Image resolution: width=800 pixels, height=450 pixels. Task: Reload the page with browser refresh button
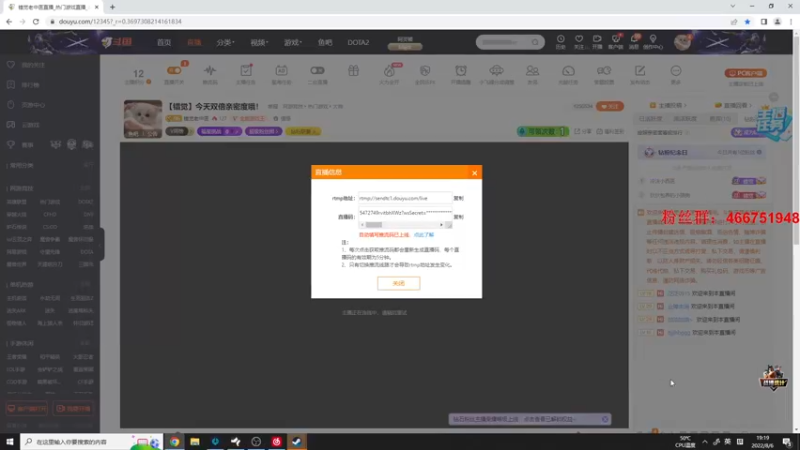(36, 21)
